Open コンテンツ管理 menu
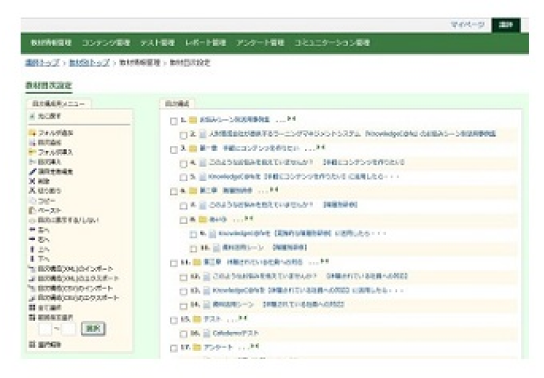This screenshot has height=378, width=544. point(106,43)
